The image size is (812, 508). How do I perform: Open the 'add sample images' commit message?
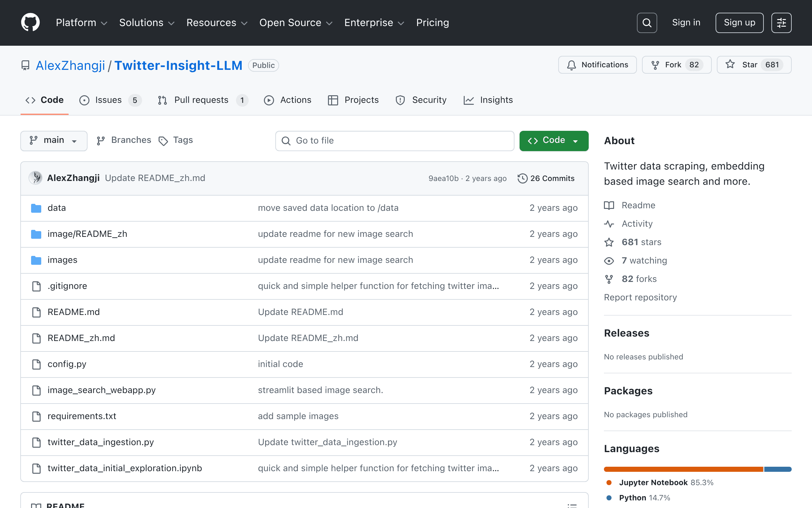(298, 416)
